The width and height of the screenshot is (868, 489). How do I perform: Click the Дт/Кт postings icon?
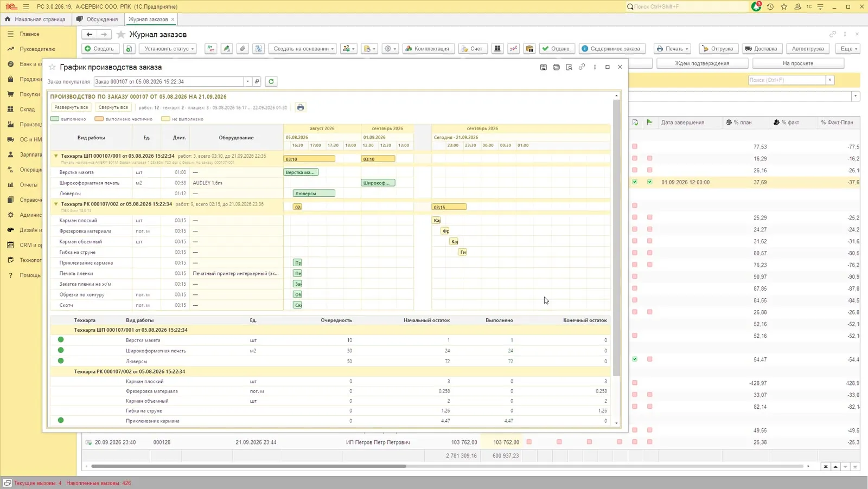click(210, 48)
